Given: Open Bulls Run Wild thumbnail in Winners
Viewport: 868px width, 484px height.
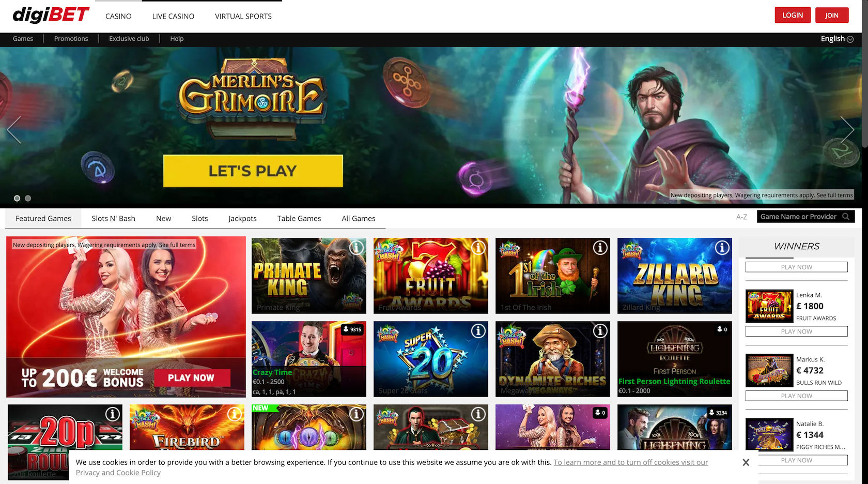Looking at the screenshot, I should tap(769, 370).
